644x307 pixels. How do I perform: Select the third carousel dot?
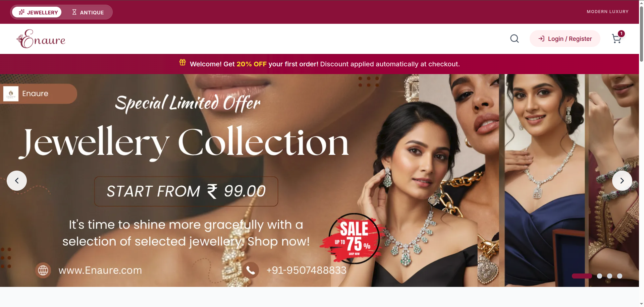coord(609,276)
